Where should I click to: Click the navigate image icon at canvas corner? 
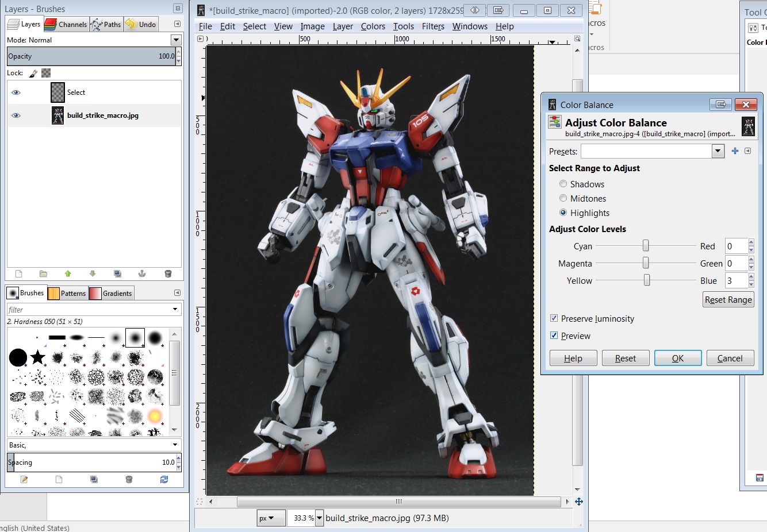click(579, 502)
